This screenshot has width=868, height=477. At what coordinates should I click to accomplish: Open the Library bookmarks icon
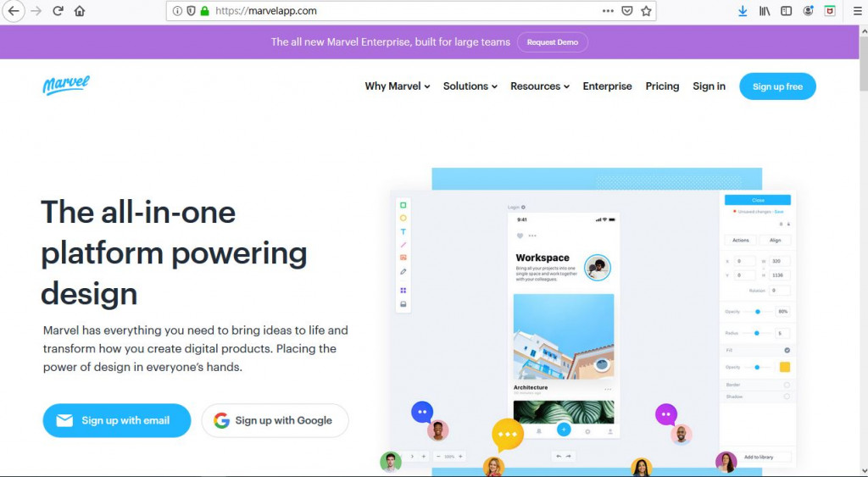(x=765, y=11)
